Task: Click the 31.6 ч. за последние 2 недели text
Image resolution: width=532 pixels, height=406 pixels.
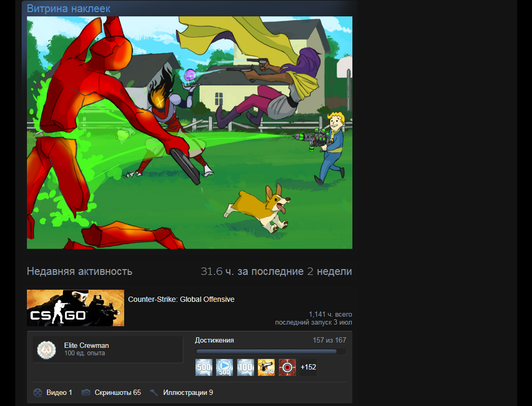Action: [x=276, y=271]
